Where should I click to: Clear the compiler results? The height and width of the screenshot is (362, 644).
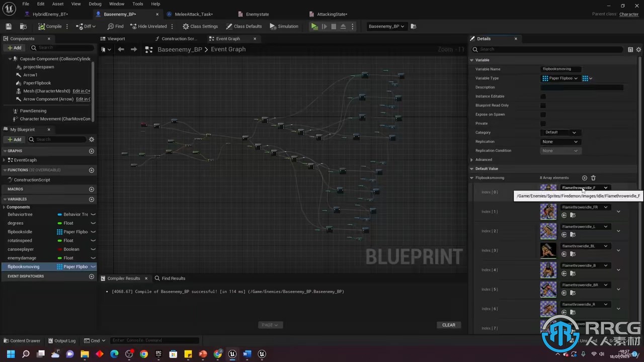click(x=449, y=325)
